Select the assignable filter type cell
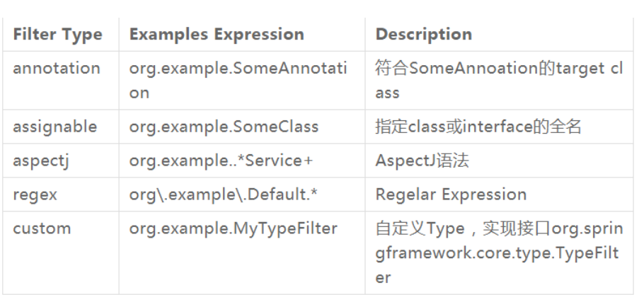Viewport: 644px width, 302px height. (x=54, y=127)
